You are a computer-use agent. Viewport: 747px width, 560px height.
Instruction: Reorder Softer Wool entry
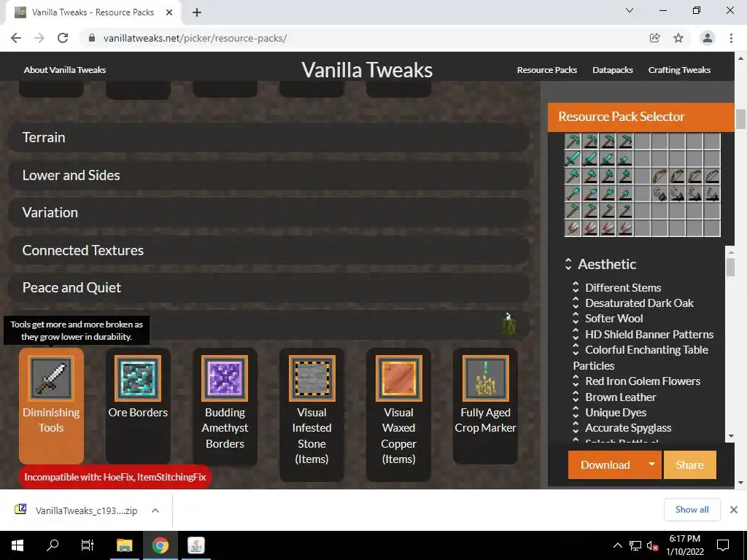(576, 318)
